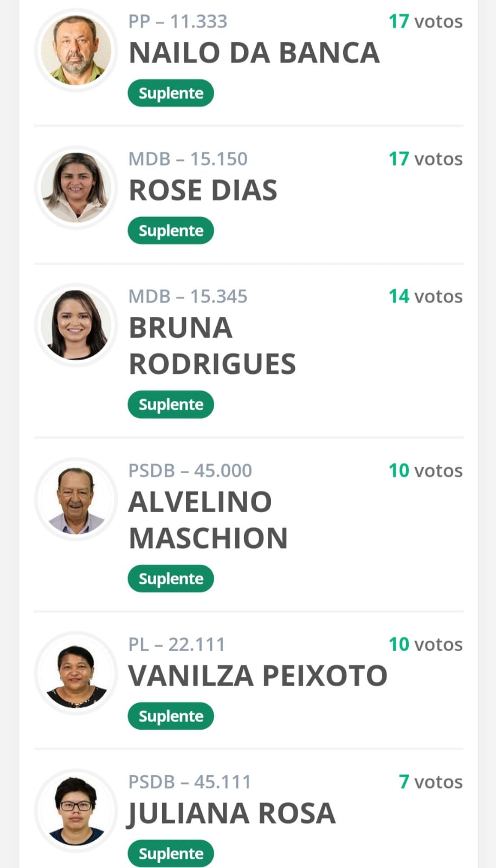Click the Vanilza Peixoto profile photo
Image resolution: width=496 pixels, height=868 pixels.
coord(76,673)
